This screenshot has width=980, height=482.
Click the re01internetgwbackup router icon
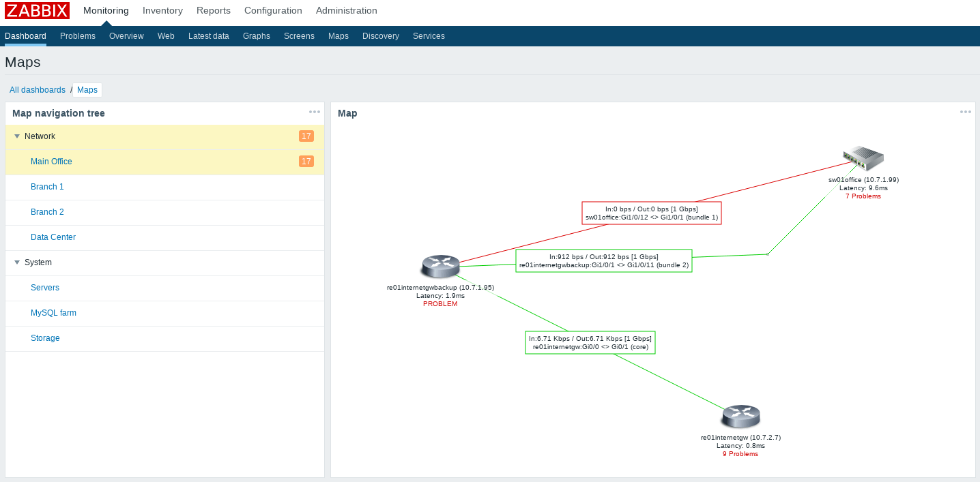click(x=440, y=267)
